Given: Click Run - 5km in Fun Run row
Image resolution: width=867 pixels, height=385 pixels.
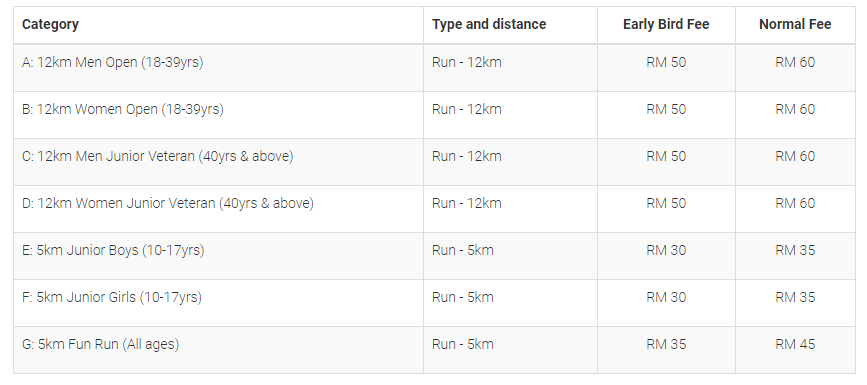Looking at the screenshot, I should point(463,345).
